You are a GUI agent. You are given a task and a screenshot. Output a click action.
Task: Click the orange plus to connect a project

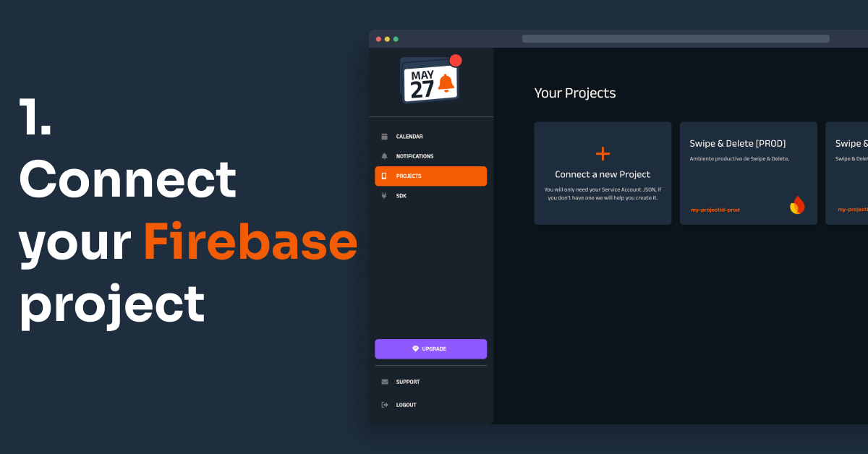(x=603, y=153)
